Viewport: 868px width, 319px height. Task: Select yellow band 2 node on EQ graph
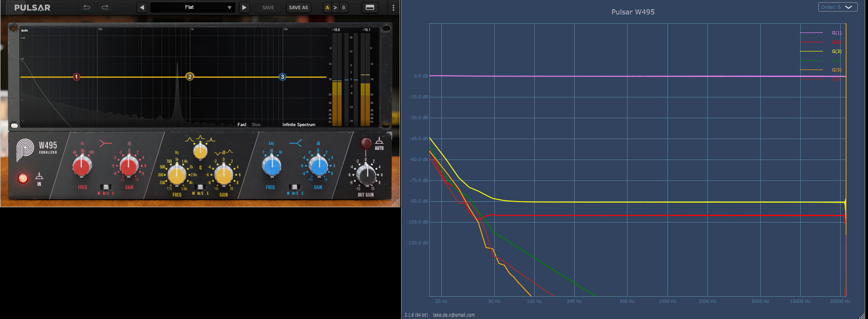click(x=189, y=77)
